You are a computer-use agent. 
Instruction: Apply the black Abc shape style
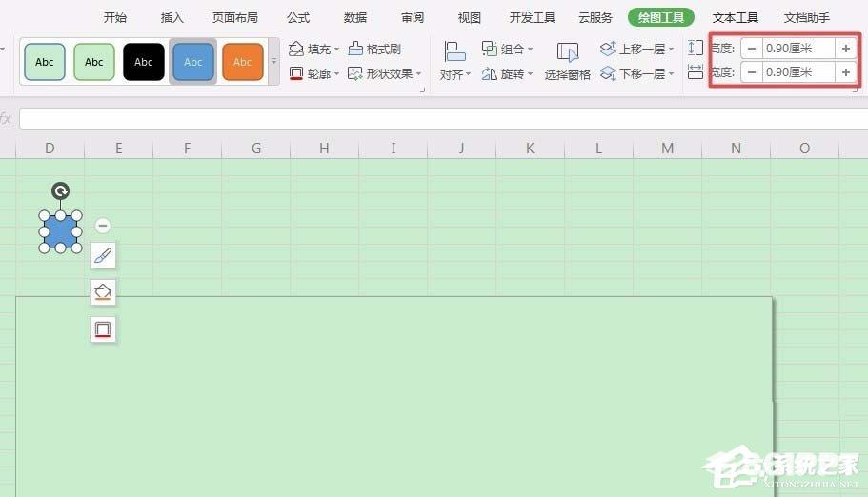pos(143,62)
